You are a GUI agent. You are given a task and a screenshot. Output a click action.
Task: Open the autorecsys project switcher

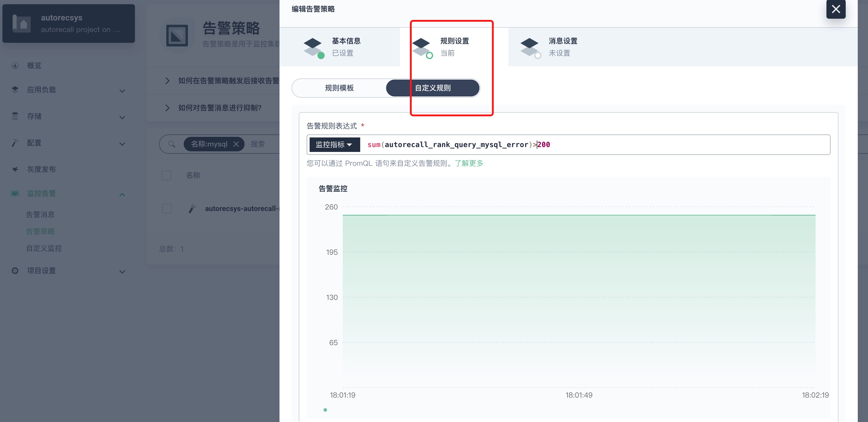click(x=68, y=23)
